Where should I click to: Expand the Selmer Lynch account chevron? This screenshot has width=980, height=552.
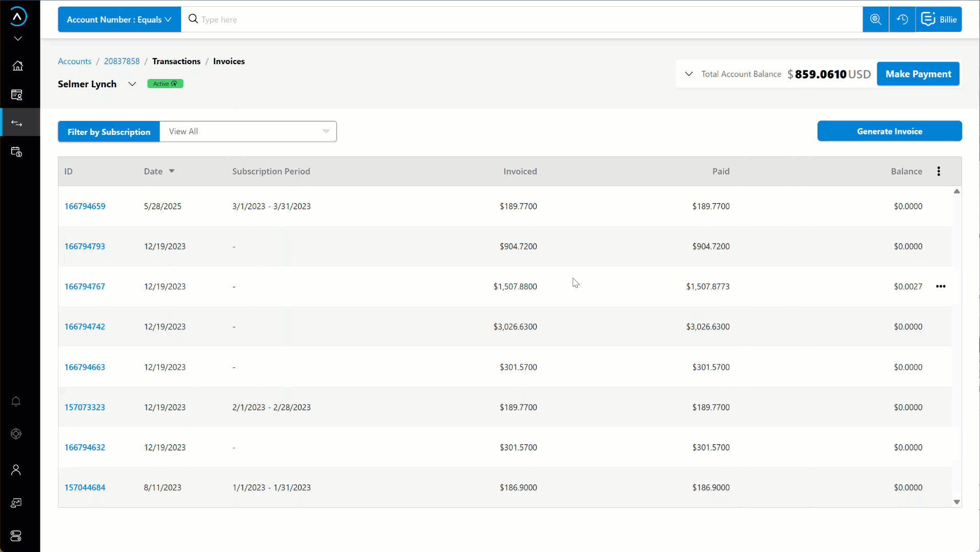(132, 84)
